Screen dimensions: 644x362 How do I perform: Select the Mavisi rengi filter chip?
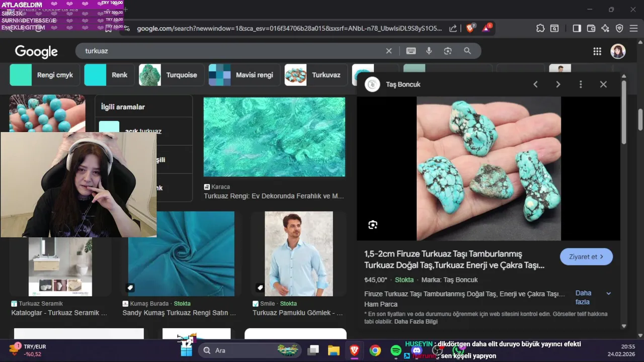pyautogui.click(x=244, y=75)
